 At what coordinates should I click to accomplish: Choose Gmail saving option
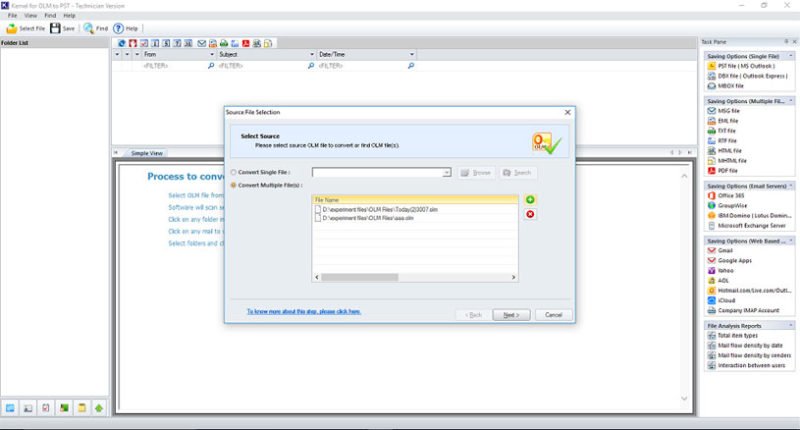[x=720, y=250]
